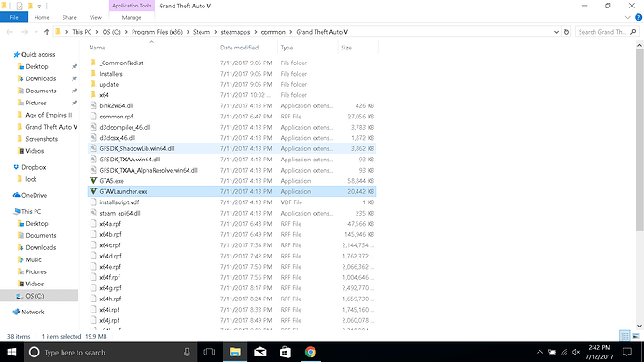Viewport: 644px width, 362px height.
Task: Open the Windows Store taskbar icon
Action: [286, 352]
